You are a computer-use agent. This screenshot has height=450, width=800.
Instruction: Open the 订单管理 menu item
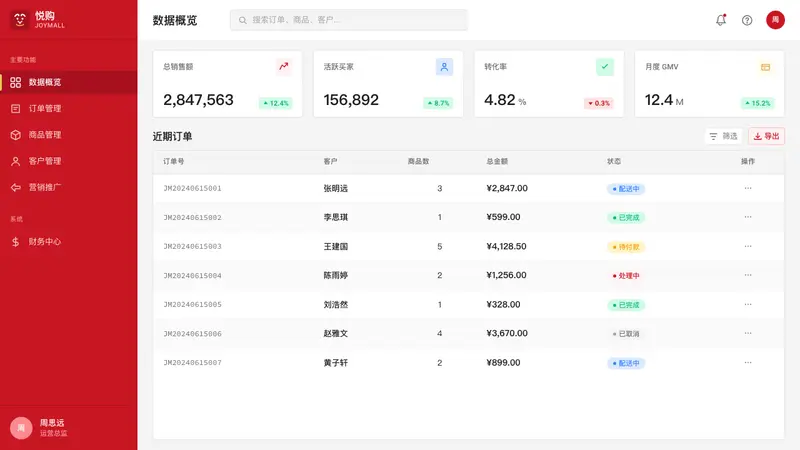point(68,108)
